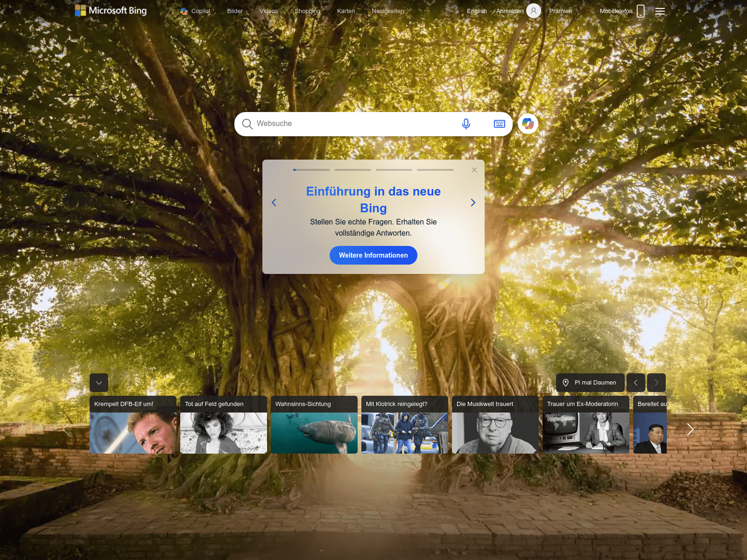747x560 pixels.
Task: Open the Mit Klotrick reingelegt? card
Action: coord(405,425)
